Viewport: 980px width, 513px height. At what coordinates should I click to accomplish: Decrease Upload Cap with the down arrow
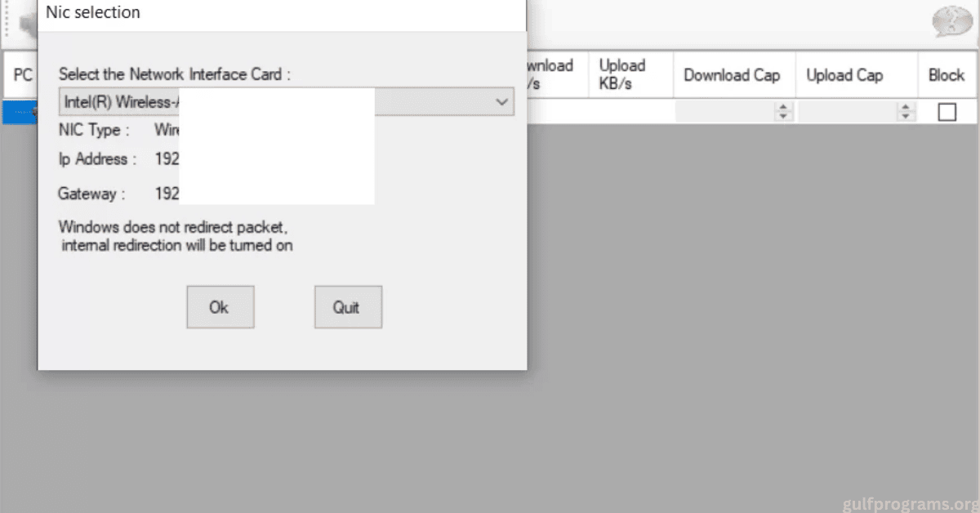click(x=906, y=117)
